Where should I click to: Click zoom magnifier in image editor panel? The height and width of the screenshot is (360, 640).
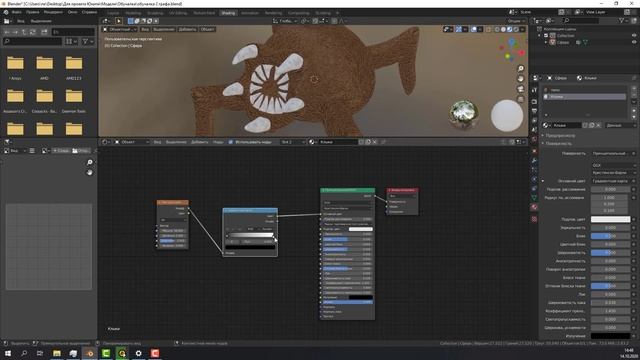click(x=90, y=162)
